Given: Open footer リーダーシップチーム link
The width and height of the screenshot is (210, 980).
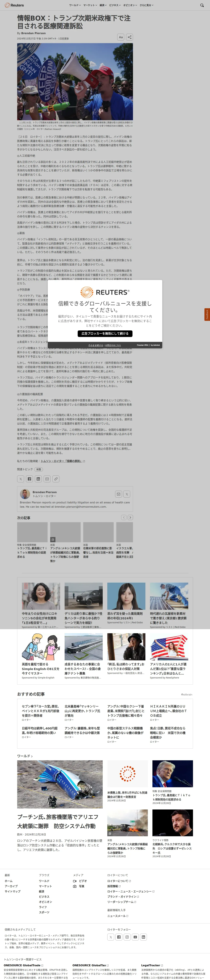Looking at the screenshot, I should (122, 902).
